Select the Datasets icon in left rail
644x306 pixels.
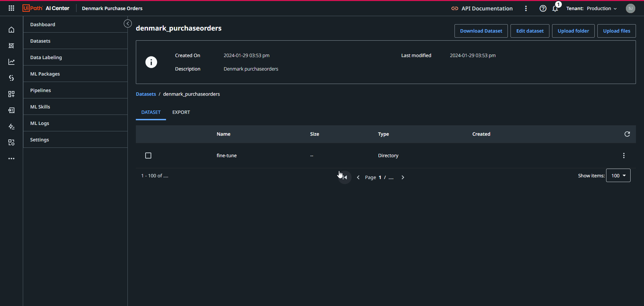pos(11,46)
